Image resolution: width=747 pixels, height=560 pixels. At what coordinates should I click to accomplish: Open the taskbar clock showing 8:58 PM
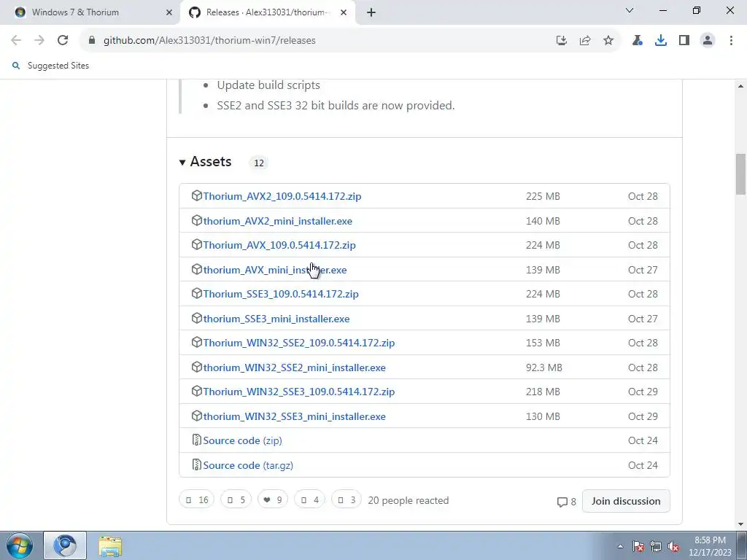tap(710, 546)
